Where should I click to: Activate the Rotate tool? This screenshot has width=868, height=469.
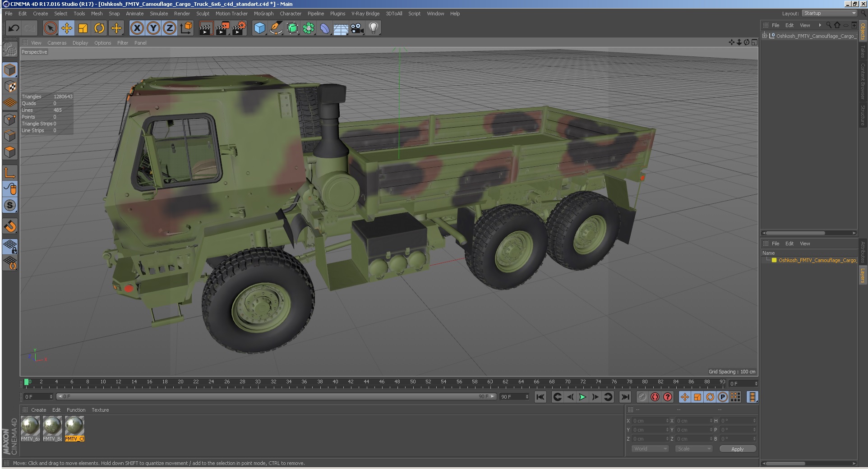[x=99, y=28]
